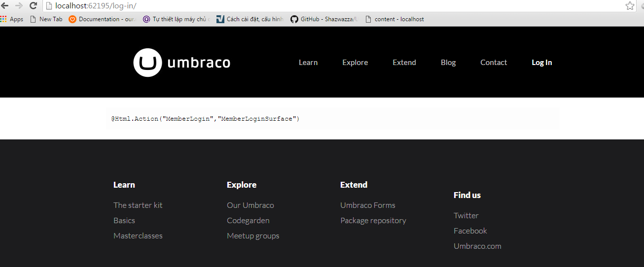Click the Find us heading
644x267 pixels.
pos(467,195)
